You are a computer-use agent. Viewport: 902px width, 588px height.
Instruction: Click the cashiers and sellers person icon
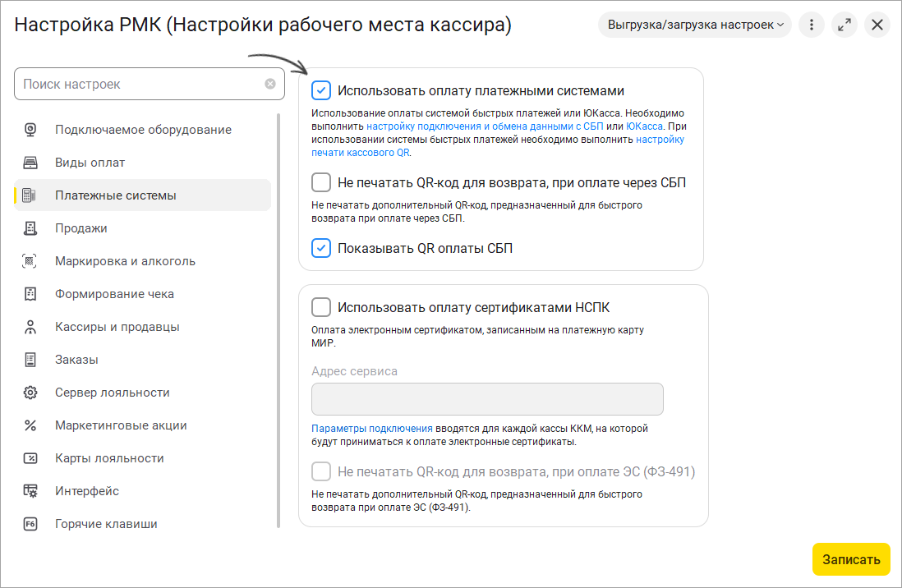30,327
